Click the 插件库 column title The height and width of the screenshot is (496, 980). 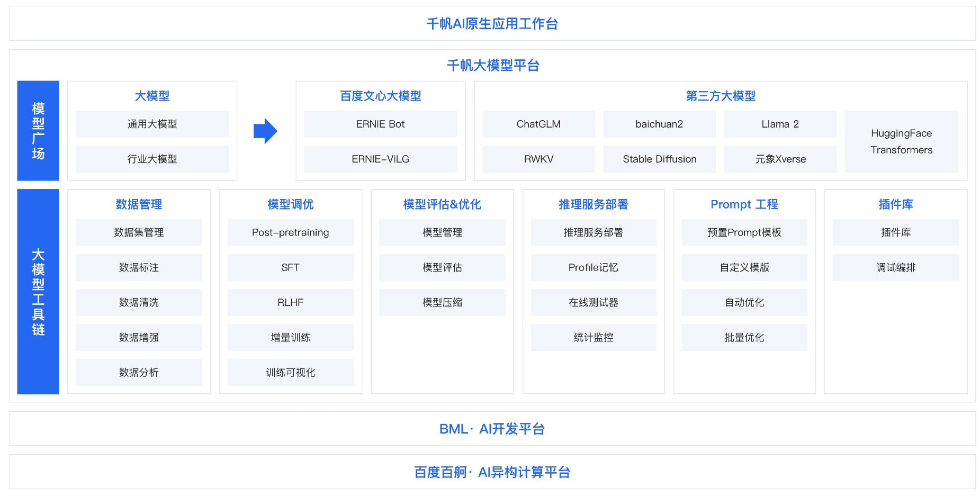pyautogui.click(x=896, y=204)
